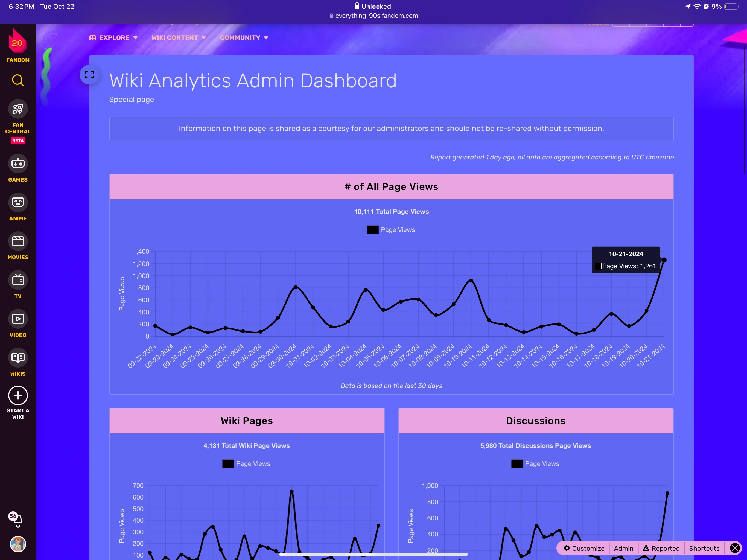Open Admin from the bottom toolbar
This screenshot has height=560, width=747.
pyautogui.click(x=623, y=548)
